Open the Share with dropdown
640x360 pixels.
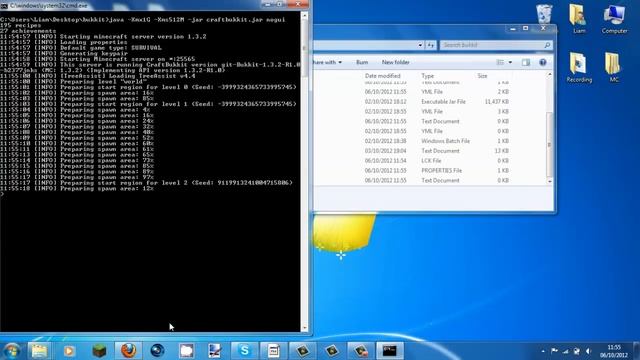[x=327, y=62]
